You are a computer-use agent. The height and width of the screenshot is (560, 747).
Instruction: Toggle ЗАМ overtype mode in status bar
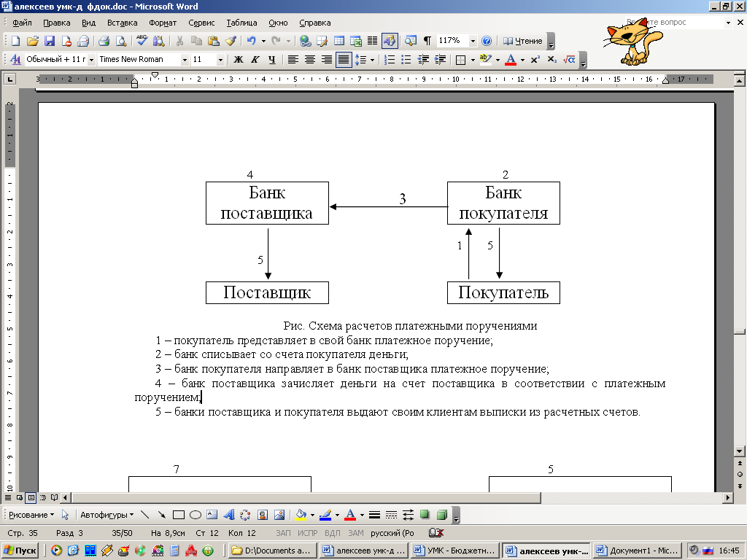coord(356,533)
